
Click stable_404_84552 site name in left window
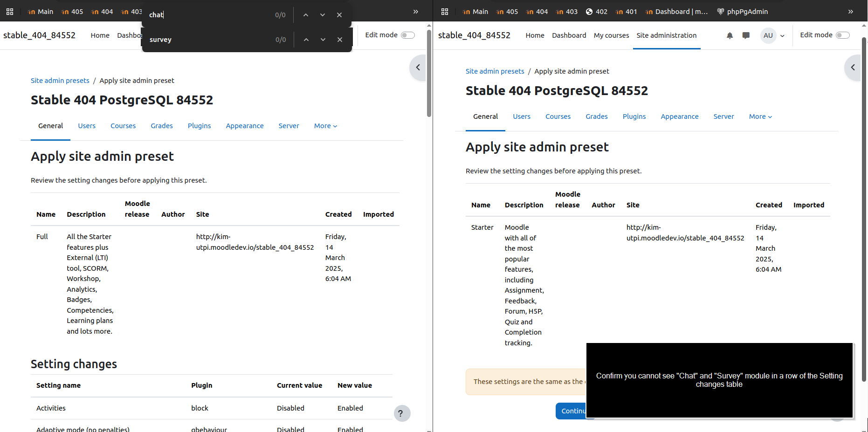click(39, 35)
